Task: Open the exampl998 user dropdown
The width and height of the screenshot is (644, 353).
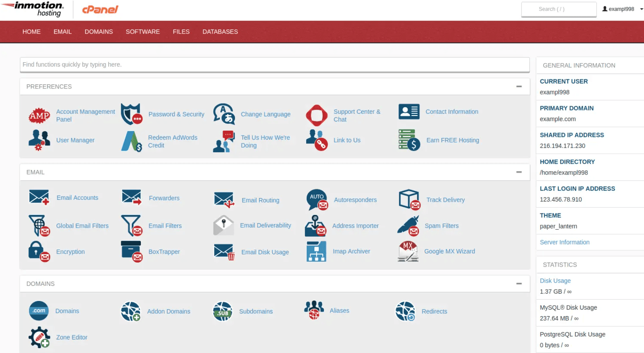Action: [x=622, y=9]
